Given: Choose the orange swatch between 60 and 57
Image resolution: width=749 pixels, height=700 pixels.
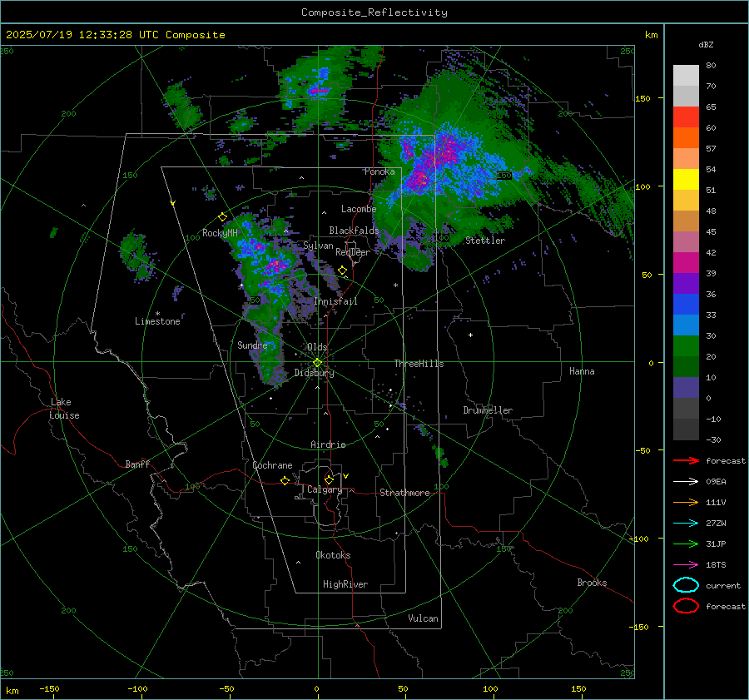Looking at the screenshot, I should (x=686, y=138).
